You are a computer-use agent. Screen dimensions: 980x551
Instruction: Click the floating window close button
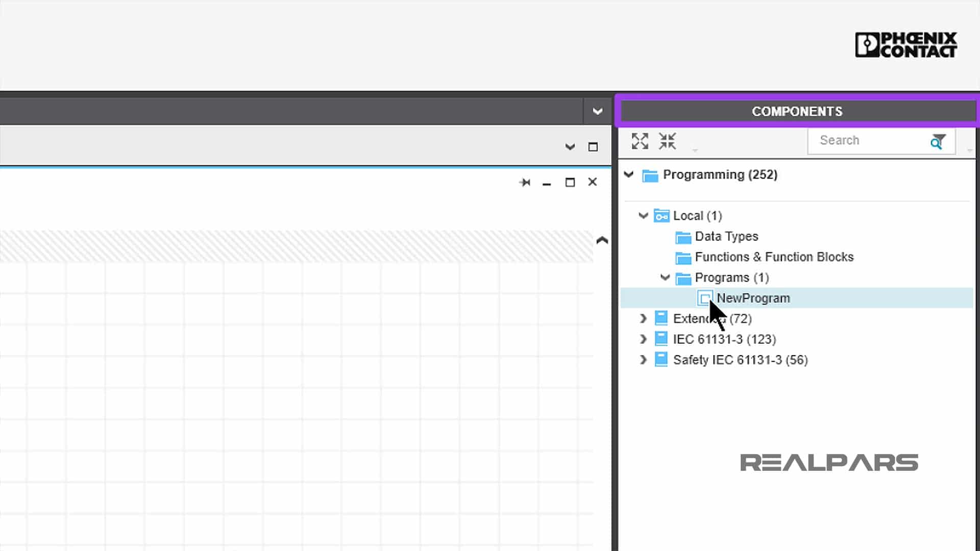click(x=592, y=182)
